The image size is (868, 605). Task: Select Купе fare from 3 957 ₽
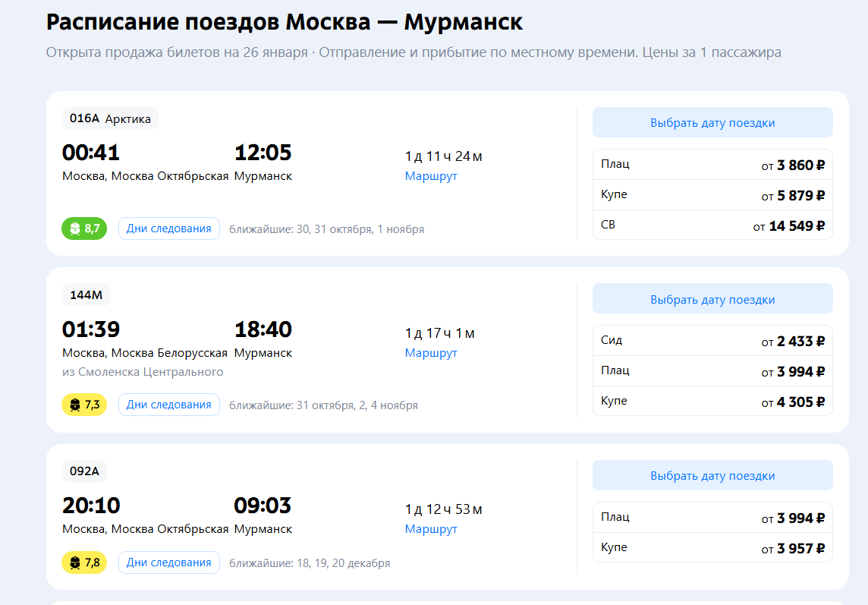pos(712,548)
